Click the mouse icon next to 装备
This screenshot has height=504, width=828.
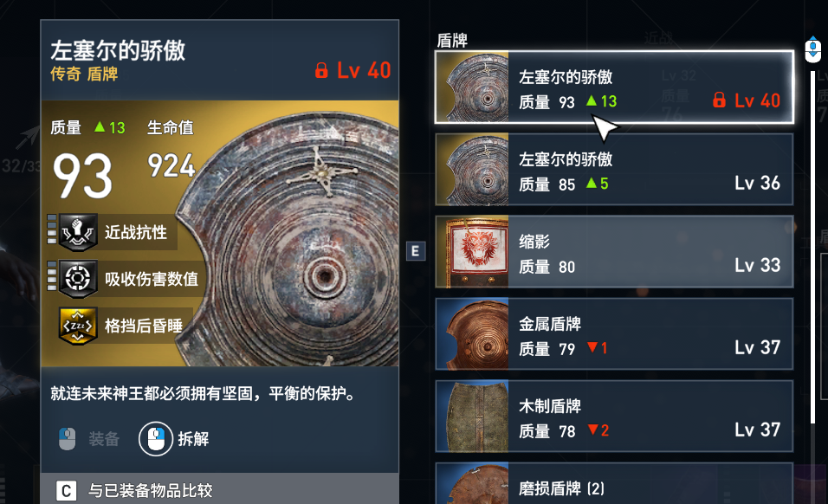(x=67, y=438)
